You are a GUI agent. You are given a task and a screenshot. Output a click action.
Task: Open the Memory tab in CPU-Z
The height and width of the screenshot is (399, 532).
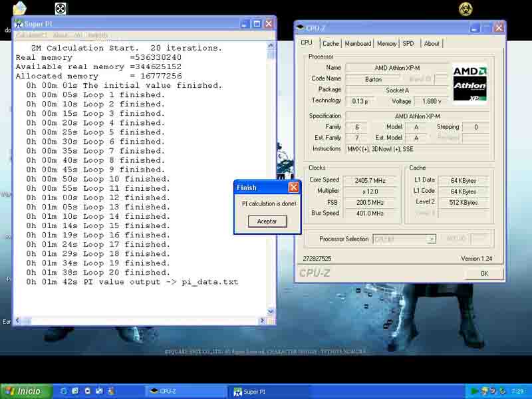coord(386,43)
